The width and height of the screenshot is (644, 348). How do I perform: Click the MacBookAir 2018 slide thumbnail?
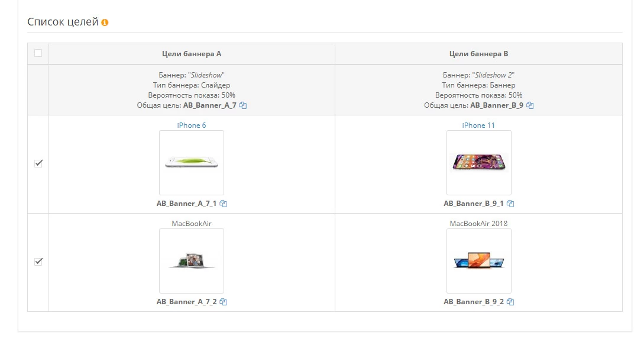479,261
